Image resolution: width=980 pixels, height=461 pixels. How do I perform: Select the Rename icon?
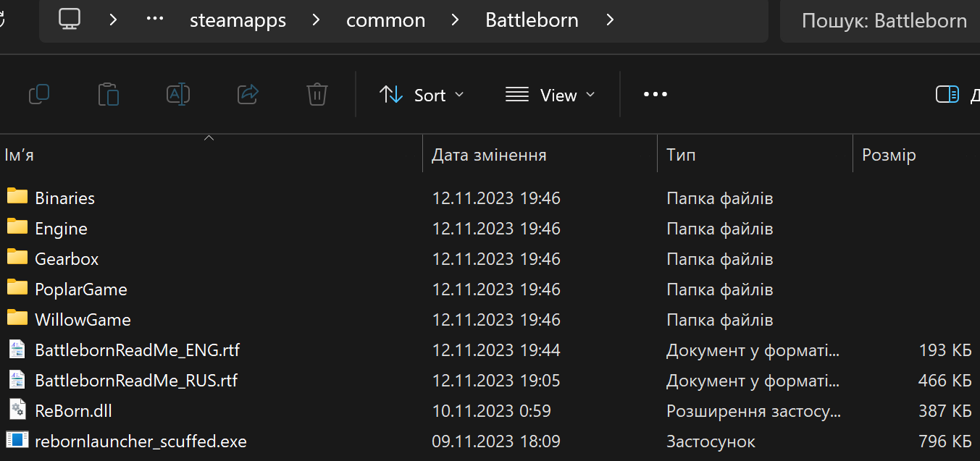coord(178,94)
